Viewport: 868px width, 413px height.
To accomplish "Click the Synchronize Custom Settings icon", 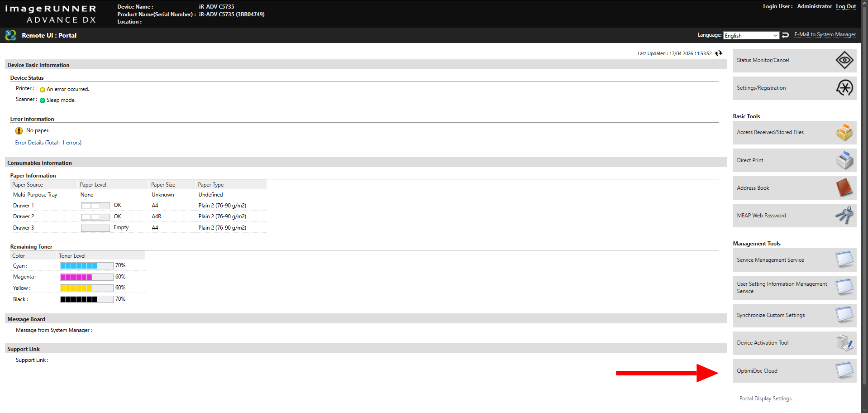I will 844,315.
